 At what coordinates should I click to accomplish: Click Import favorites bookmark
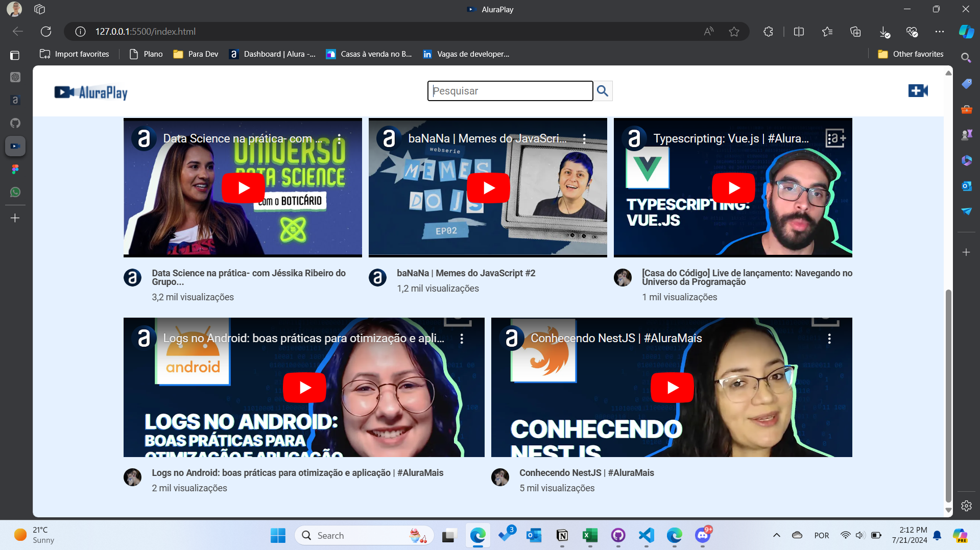click(75, 54)
